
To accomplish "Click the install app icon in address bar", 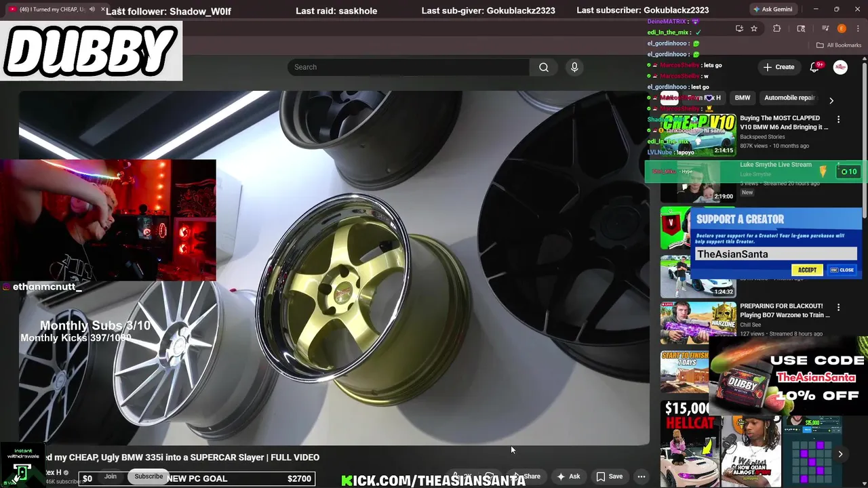I will point(739,28).
